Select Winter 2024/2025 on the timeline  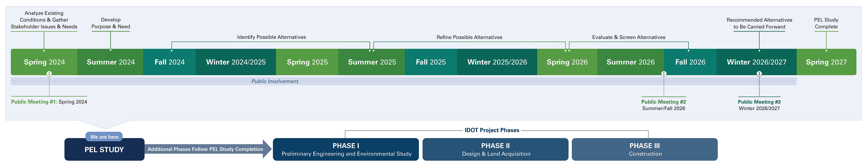click(x=236, y=62)
